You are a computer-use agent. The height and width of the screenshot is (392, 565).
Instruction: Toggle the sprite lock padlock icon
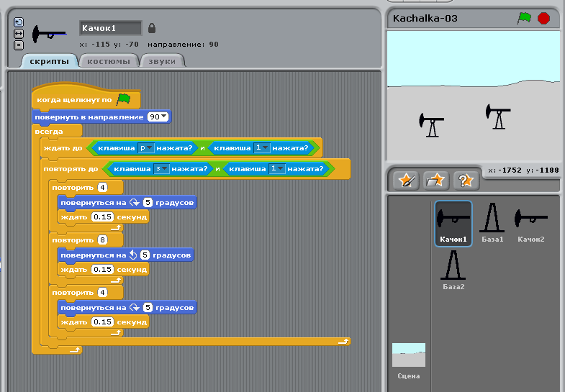(152, 28)
